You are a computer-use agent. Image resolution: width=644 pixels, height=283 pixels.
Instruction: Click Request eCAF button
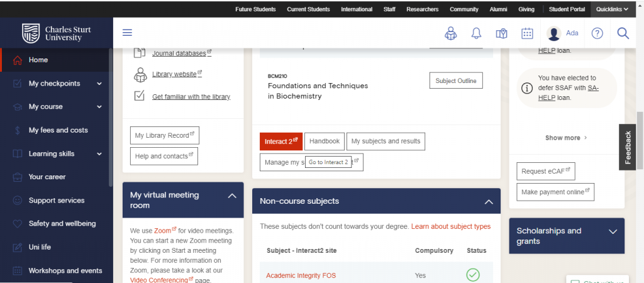pyautogui.click(x=545, y=171)
